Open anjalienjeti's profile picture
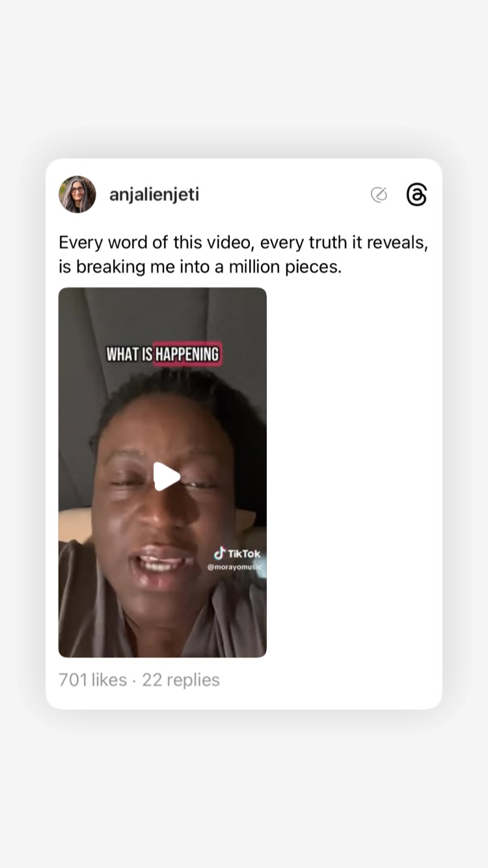The width and height of the screenshot is (488, 868). tap(77, 195)
